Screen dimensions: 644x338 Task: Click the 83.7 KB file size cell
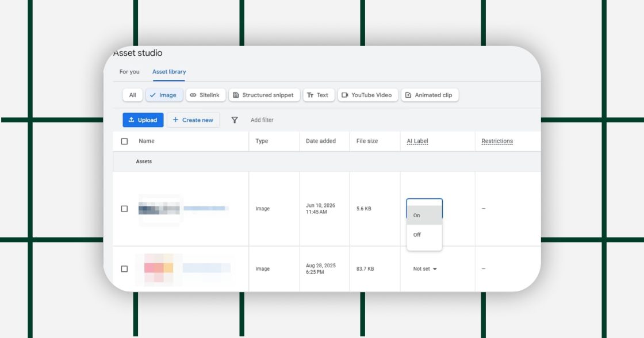point(365,268)
